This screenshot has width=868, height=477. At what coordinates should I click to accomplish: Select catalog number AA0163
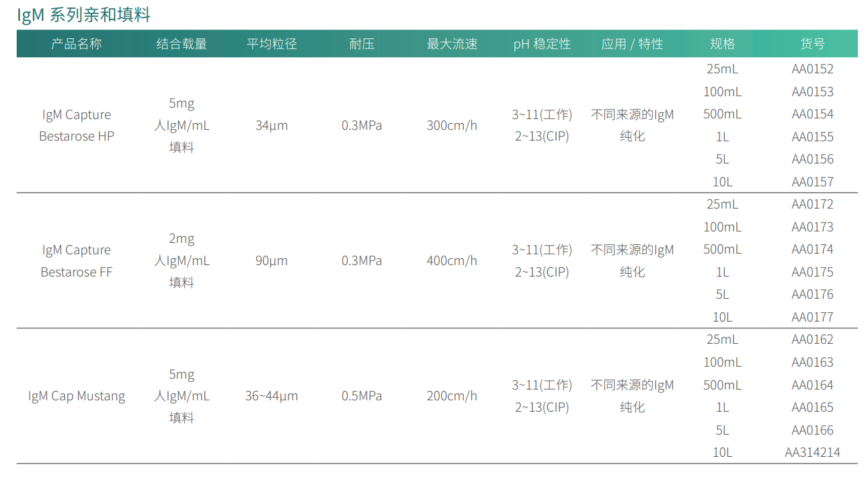(x=812, y=362)
